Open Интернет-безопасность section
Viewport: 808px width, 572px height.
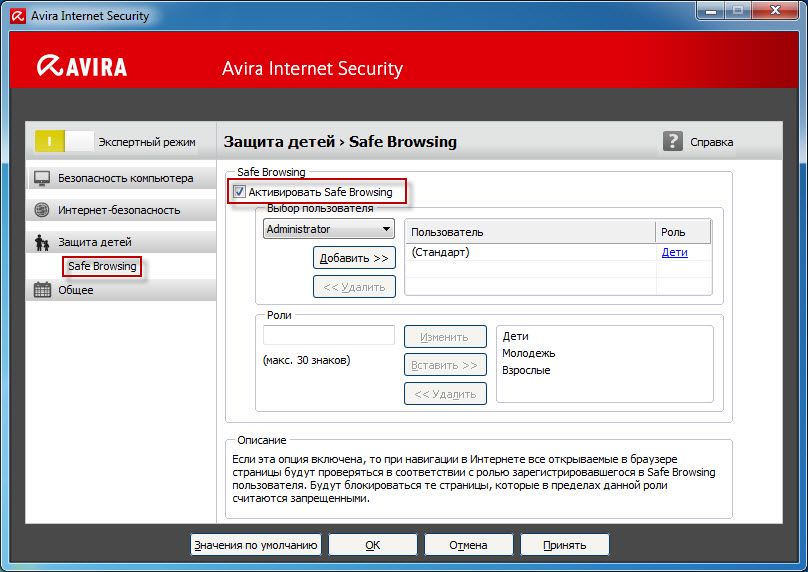click(x=121, y=210)
